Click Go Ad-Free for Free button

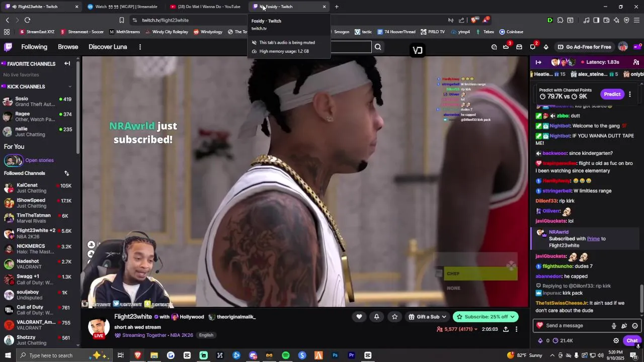[585, 47]
